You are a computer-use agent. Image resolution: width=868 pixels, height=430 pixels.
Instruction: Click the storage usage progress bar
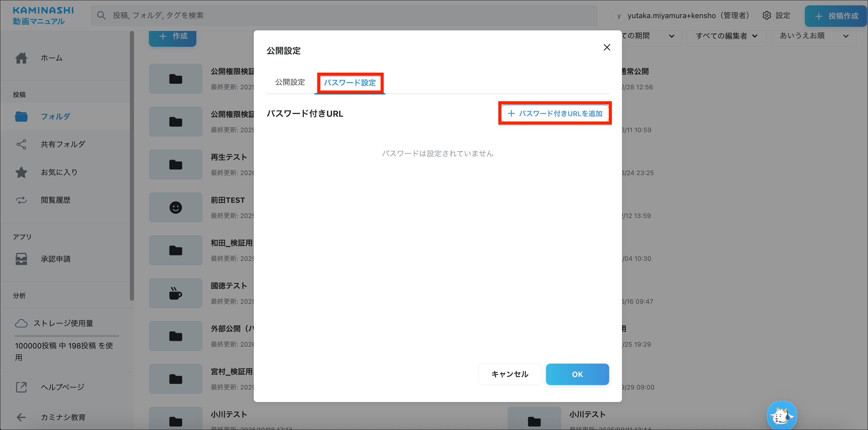(x=67, y=336)
